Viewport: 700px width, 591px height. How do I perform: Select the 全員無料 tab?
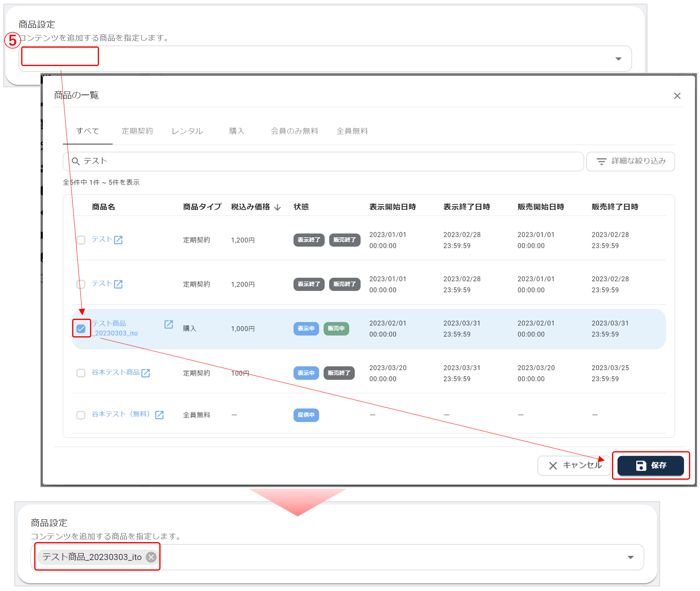tap(352, 131)
